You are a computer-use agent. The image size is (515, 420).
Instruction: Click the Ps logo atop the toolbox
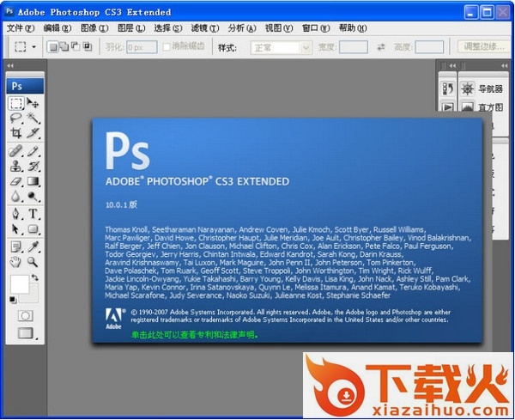point(25,86)
